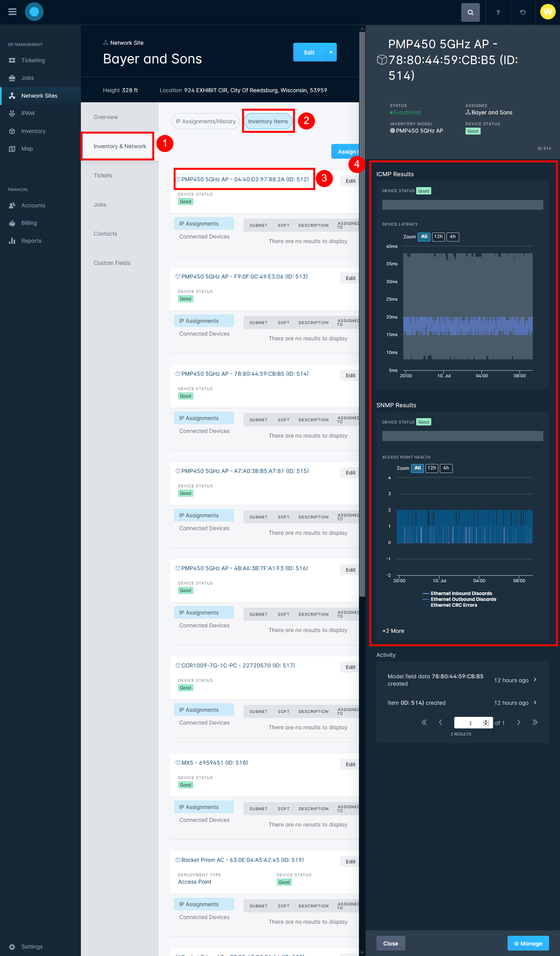Expand the +2 More results section
This screenshot has height=956, width=560.
tap(393, 631)
